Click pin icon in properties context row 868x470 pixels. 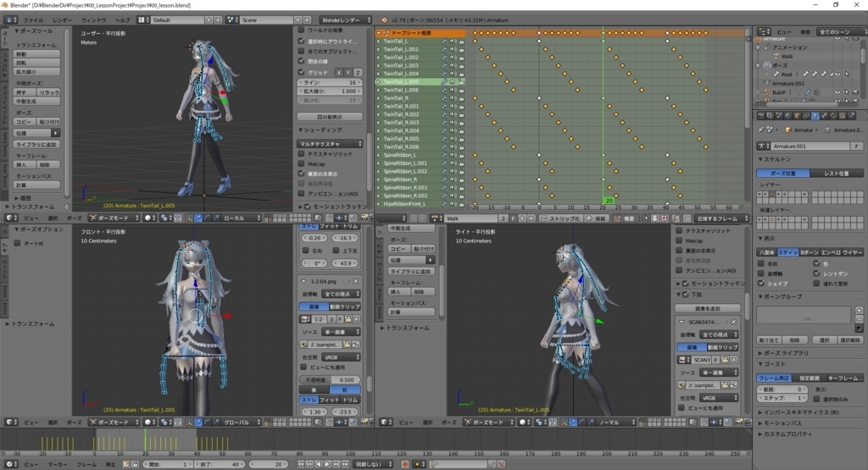760,130
